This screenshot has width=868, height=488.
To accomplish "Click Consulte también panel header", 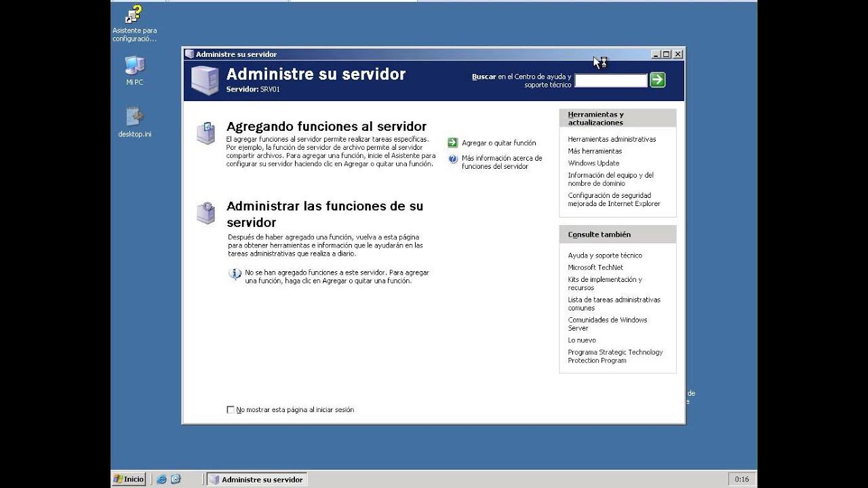I will tap(618, 235).
